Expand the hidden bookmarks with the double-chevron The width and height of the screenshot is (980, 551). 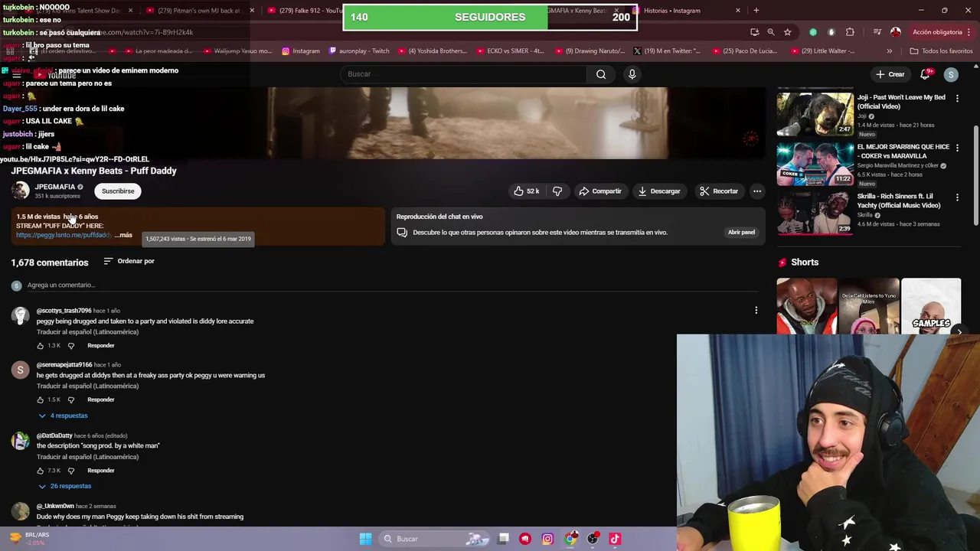click(x=889, y=51)
